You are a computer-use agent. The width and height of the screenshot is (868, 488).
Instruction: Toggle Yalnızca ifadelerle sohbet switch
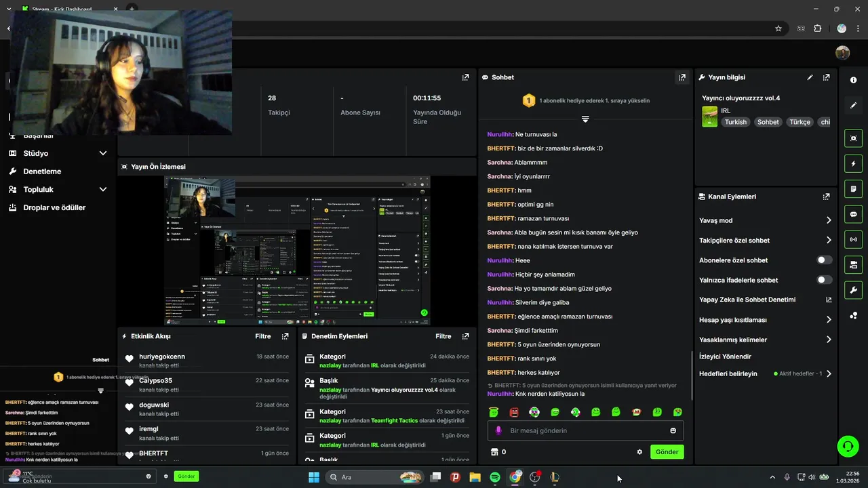(x=825, y=280)
